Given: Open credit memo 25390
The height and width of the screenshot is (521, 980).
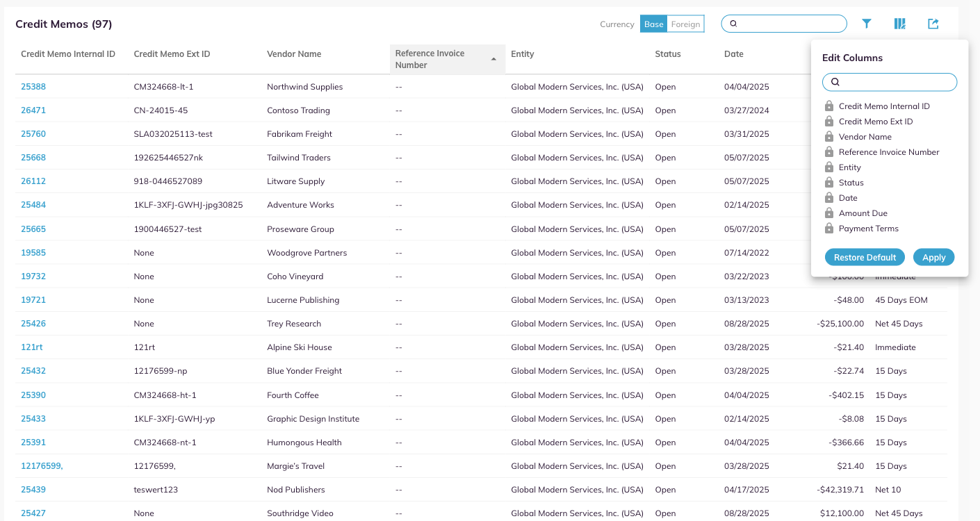Looking at the screenshot, I should coord(33,395).
